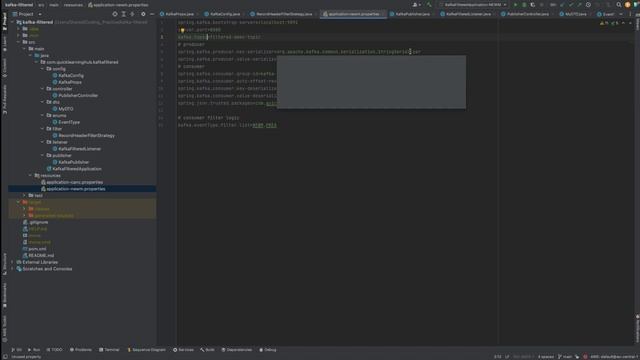Open the TODO tool window tab

click(54, 350)
